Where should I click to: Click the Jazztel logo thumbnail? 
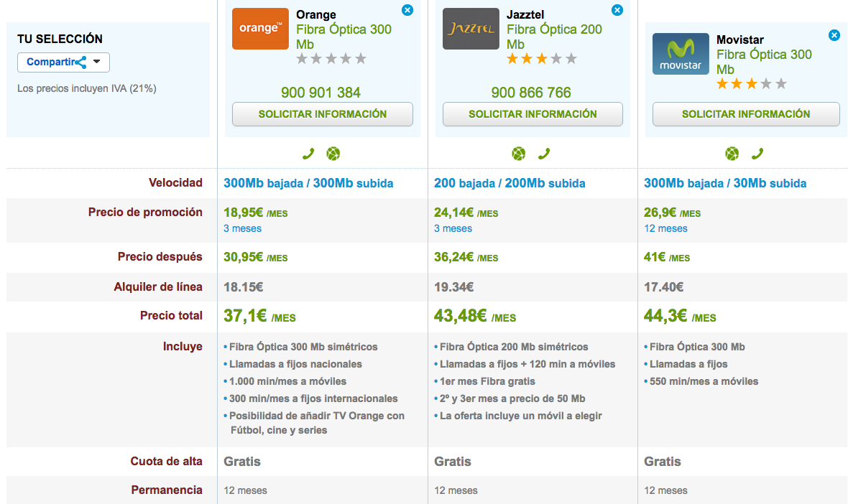tap(471, 29)
